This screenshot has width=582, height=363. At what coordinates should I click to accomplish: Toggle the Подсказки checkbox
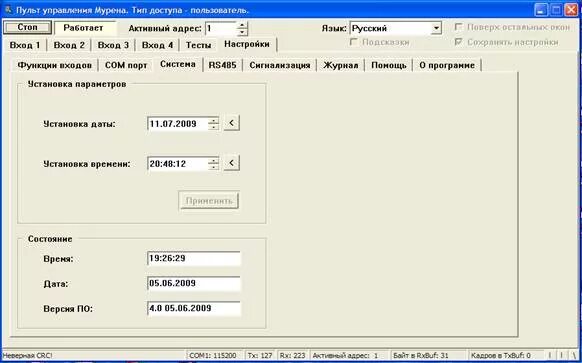click(x=353, y=42)
